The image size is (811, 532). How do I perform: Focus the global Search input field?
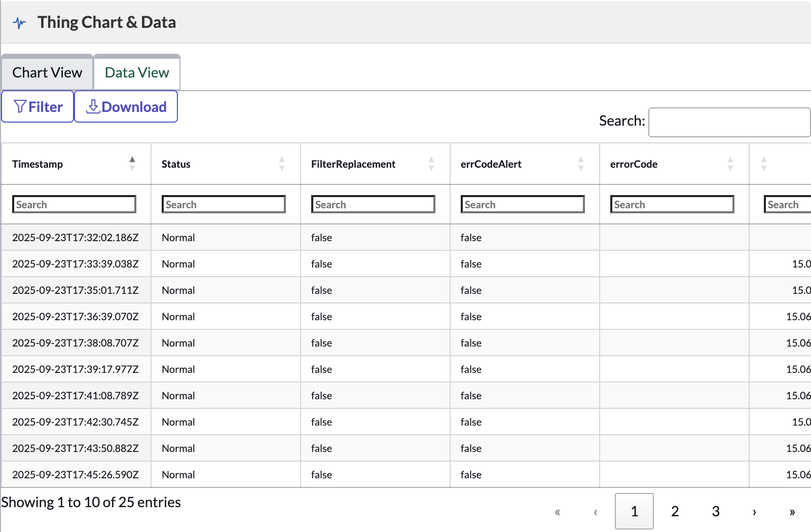pos(729,122)
